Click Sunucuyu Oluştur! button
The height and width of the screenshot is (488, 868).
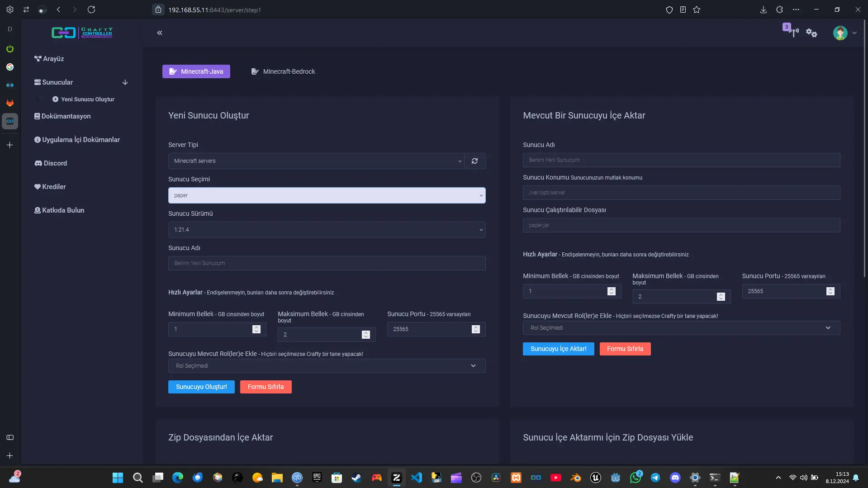coord(201,387)
